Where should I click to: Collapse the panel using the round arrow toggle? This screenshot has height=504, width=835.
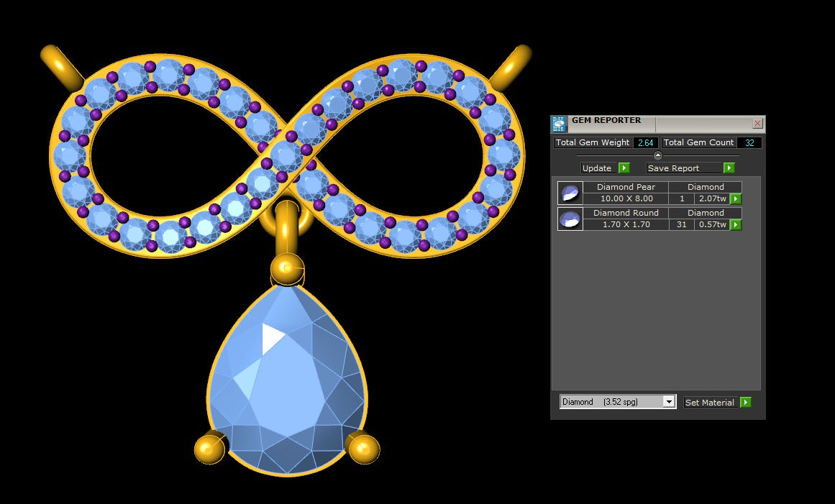coord(657,155)
